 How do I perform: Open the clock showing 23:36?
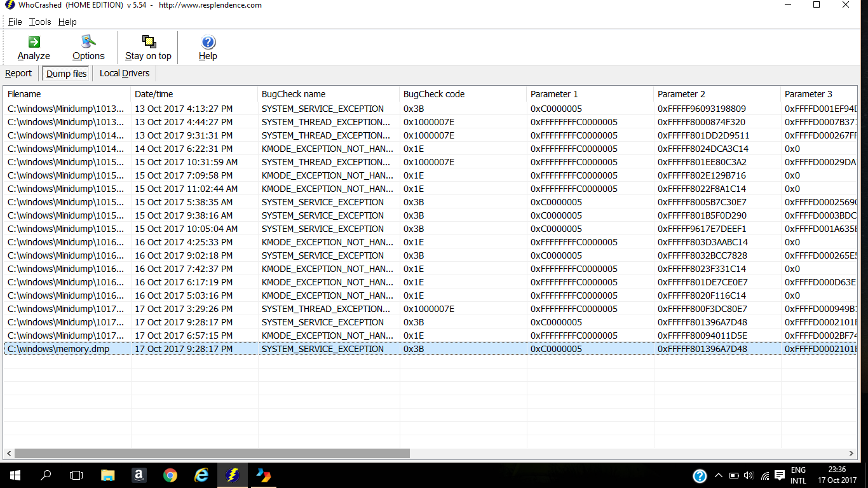point(836,475)
